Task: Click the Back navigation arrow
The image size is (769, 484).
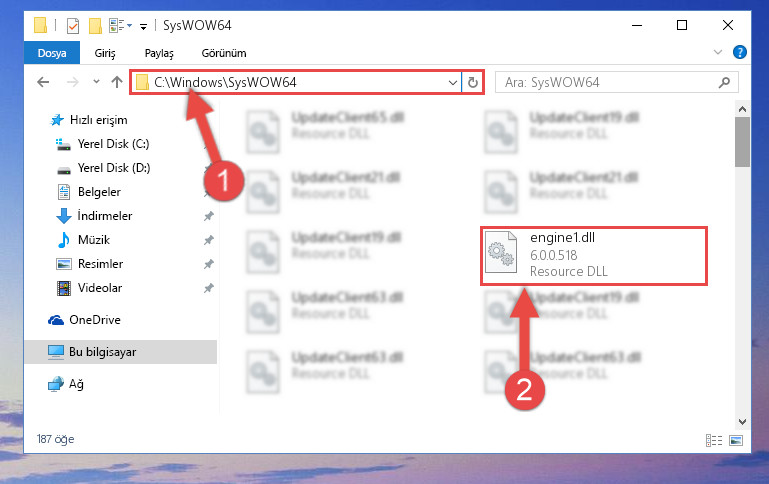Action: pyautogui.click(x=43, y=82)
